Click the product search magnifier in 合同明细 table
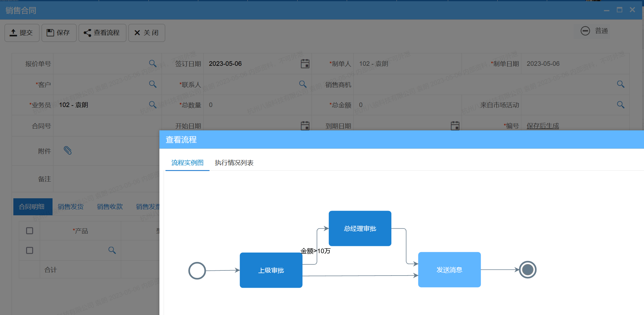 tap(112, 250)
